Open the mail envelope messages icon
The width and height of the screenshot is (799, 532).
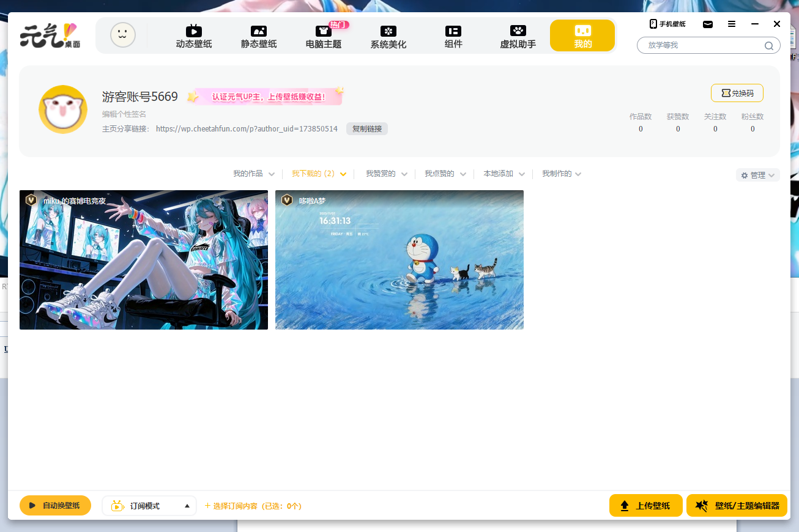coord(708,24)
